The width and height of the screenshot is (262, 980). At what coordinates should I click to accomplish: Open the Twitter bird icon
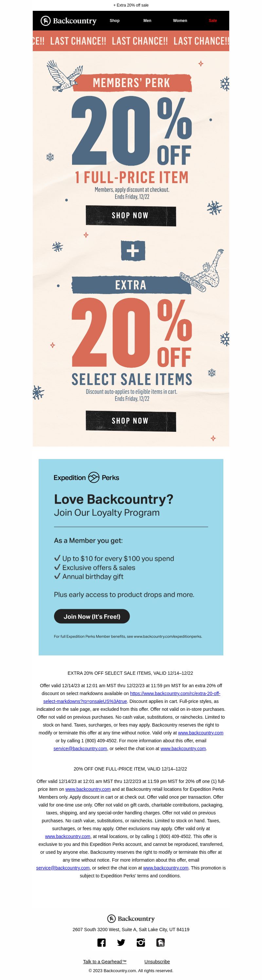pyautogui.click(x=121, y=942)
